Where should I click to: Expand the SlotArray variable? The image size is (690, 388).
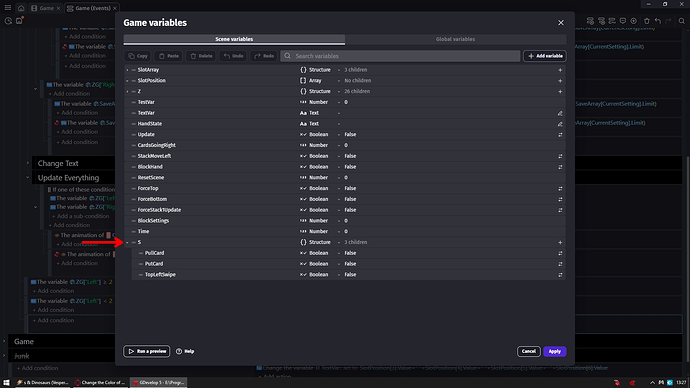point(127,70)
